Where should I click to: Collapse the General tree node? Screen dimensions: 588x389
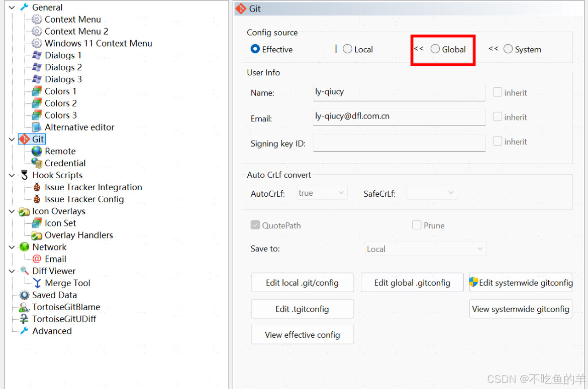click(x=12, y=7)
